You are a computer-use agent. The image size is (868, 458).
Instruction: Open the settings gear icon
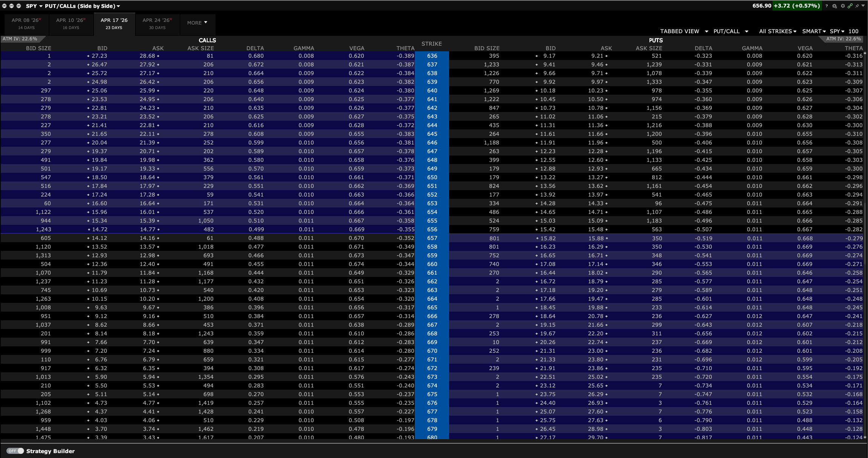coord(843,6)
